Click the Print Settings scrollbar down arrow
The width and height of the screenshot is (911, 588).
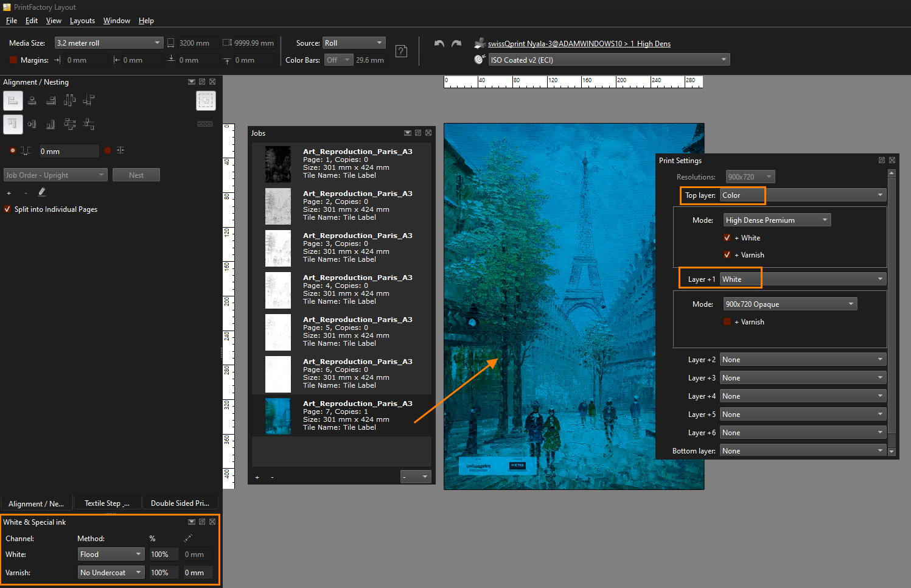[892, 451]
